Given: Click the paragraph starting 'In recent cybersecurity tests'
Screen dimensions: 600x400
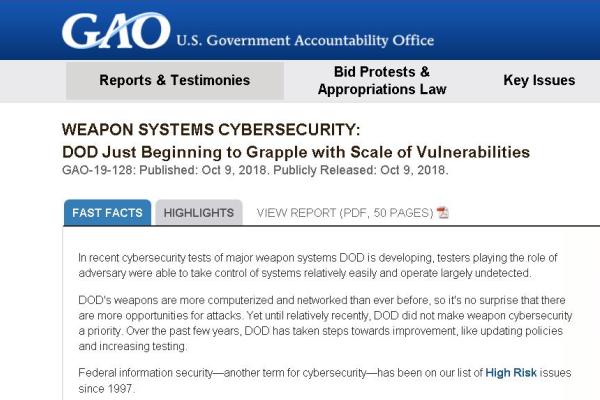Looking at the screenshot, I should (x=318, y=265).
